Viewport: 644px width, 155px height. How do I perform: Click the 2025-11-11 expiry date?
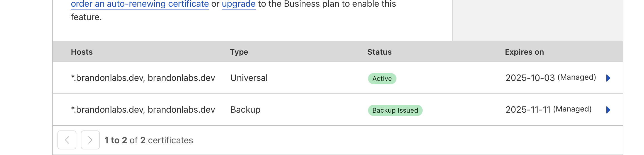(528, 110)
